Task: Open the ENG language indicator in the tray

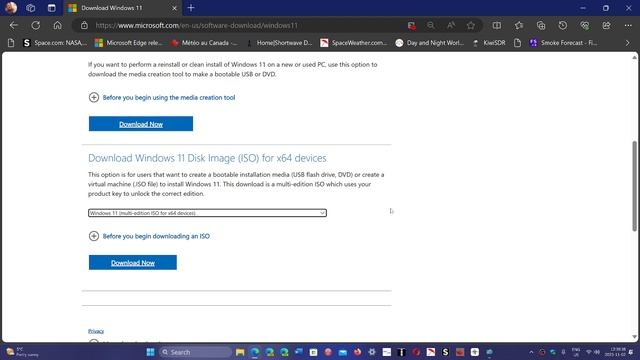Action: pyautogui.click(x=576, y=352)
